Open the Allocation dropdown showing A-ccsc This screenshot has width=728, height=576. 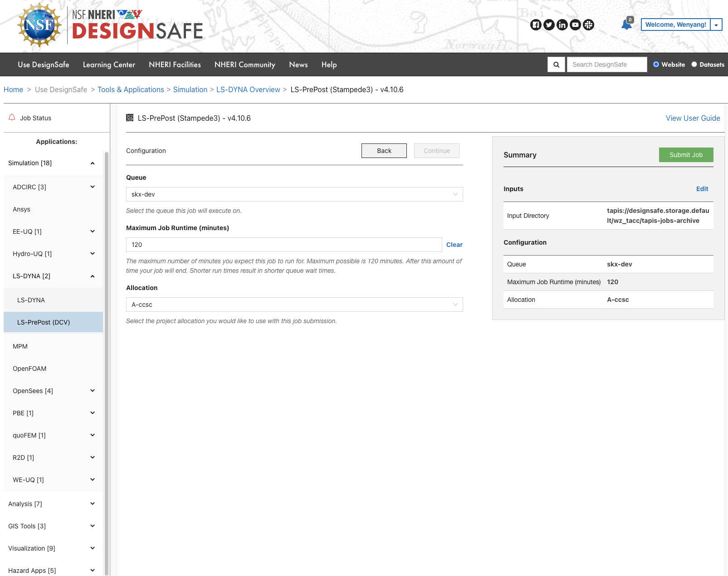294,305
